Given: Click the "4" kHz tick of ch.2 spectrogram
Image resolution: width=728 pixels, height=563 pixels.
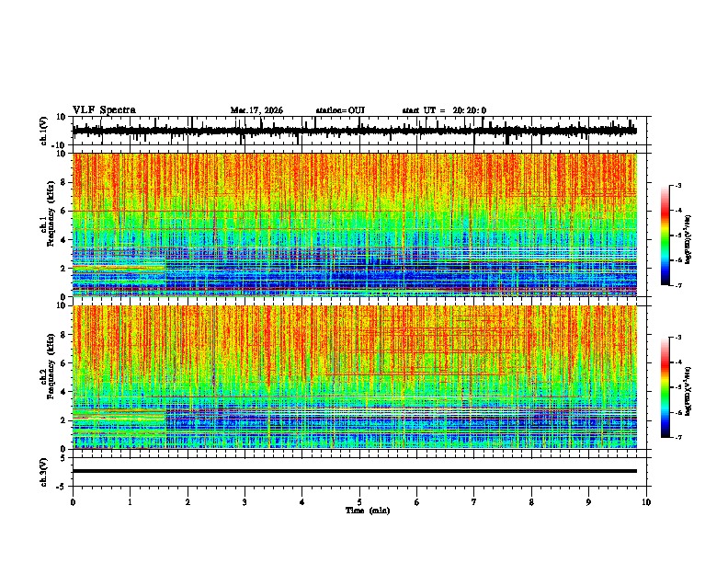Looking at the screenshot, I should 63,392.
